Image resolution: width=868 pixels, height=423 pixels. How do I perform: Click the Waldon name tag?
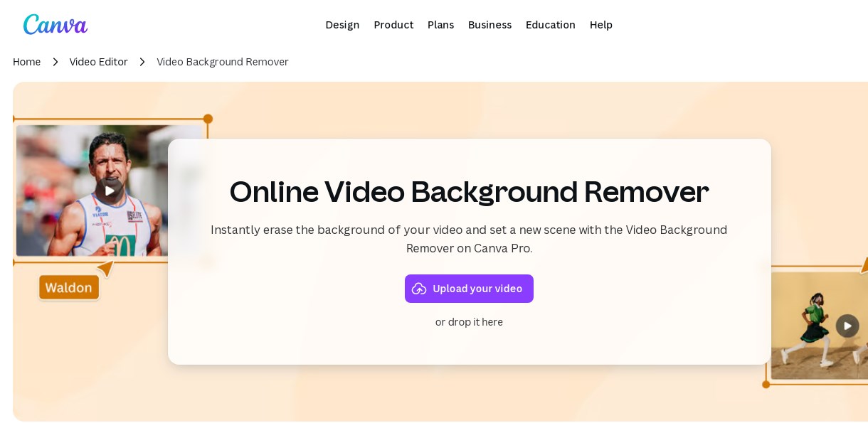tap(69, 288)
